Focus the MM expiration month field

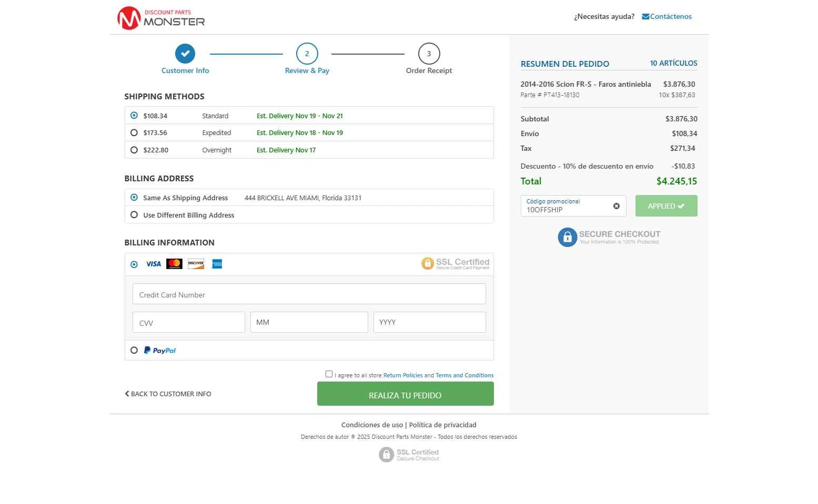tap(309, 322)
